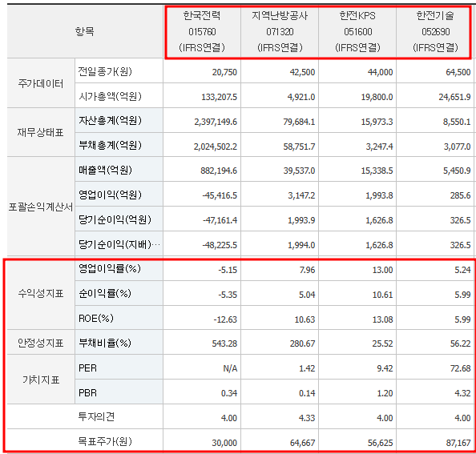Click the PER row label

87,368
